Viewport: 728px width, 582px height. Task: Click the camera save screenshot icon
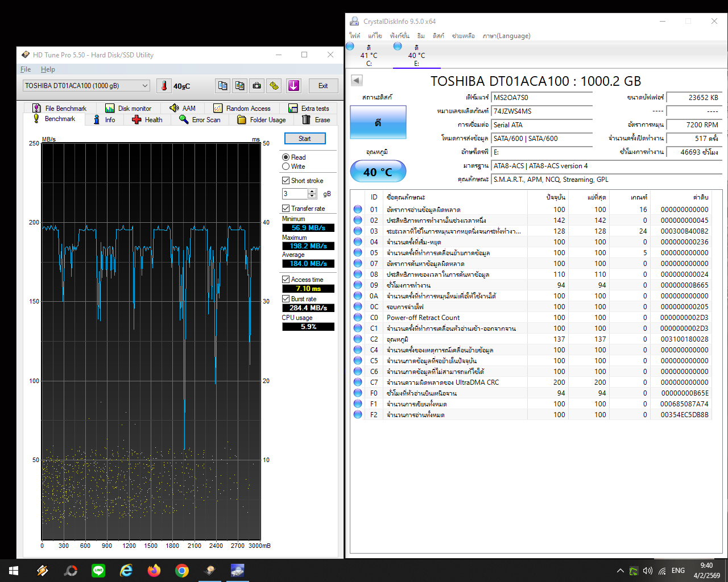(257, 86)
